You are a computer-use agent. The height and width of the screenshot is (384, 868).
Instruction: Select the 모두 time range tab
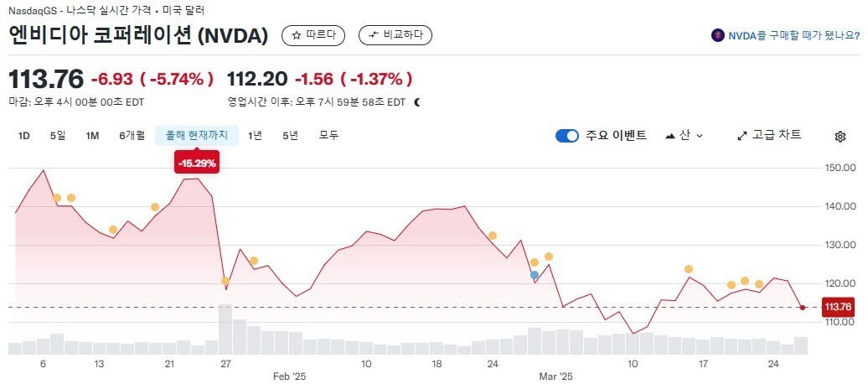tap(328, 136)
